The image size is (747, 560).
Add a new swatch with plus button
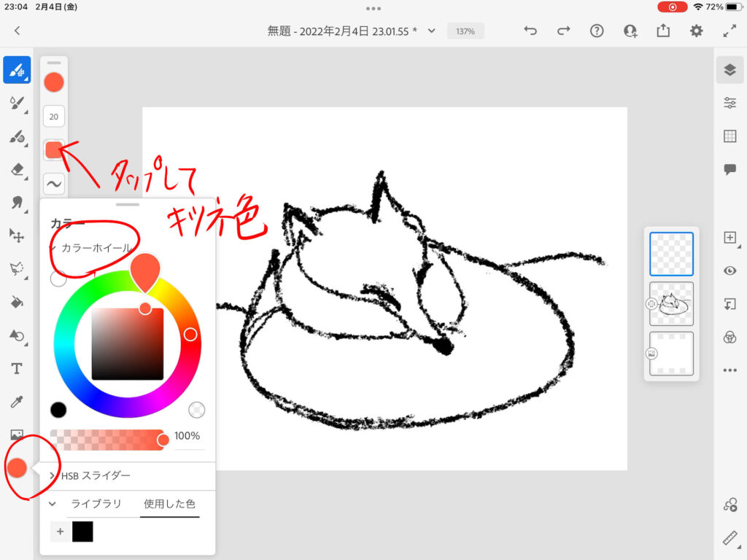[x=60, y=532]
